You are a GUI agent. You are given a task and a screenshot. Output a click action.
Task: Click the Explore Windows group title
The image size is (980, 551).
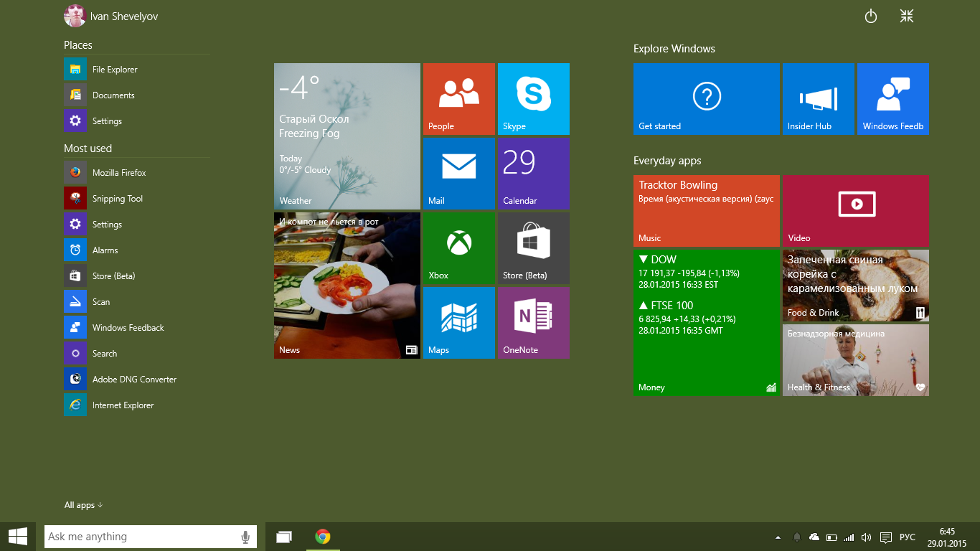(674, 49)
